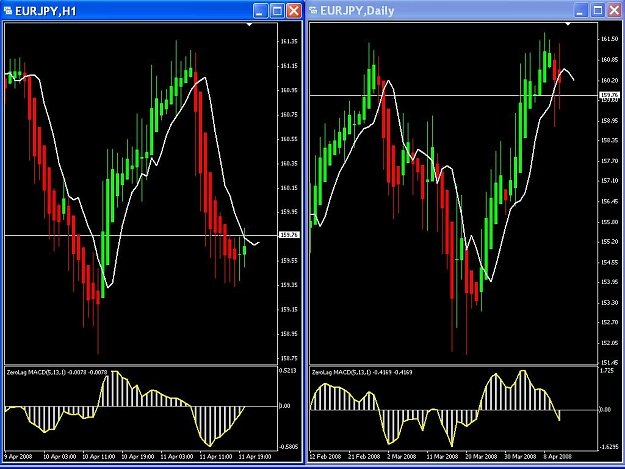Viewport: 625px width, 469px height.
Task: Click the highlighted 159.76 price label in Daily window
Action: point(610,95)
